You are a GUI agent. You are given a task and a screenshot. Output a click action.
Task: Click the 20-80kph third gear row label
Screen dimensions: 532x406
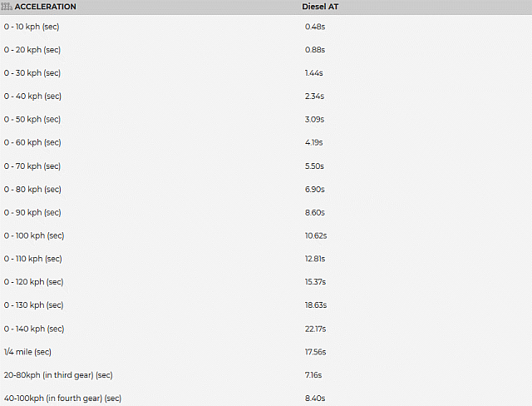tap(58, 375)
